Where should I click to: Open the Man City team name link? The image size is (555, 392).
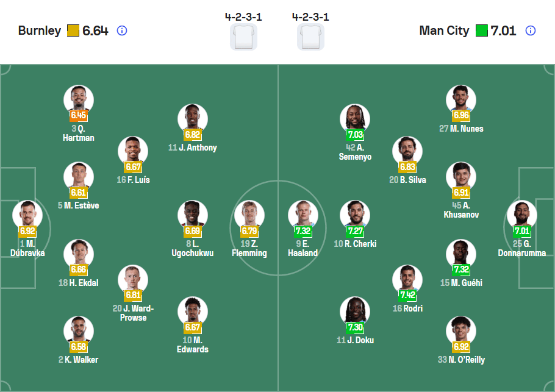point(444,30)
